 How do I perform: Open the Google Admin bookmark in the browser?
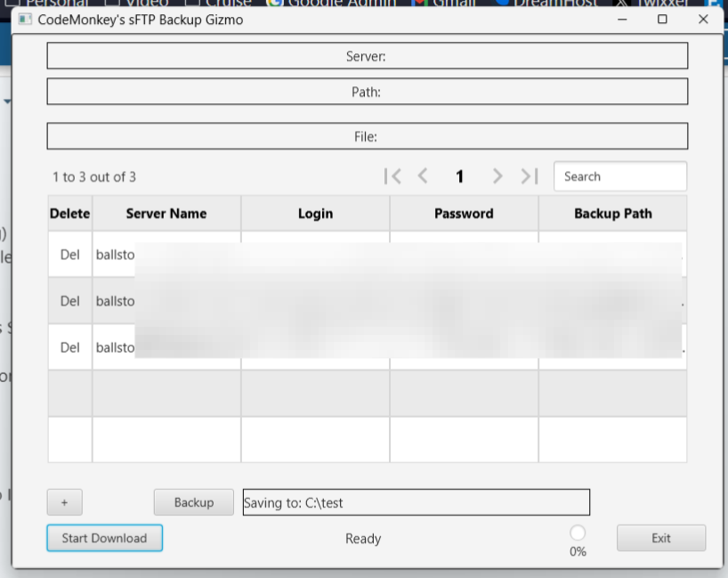[333, 4]
